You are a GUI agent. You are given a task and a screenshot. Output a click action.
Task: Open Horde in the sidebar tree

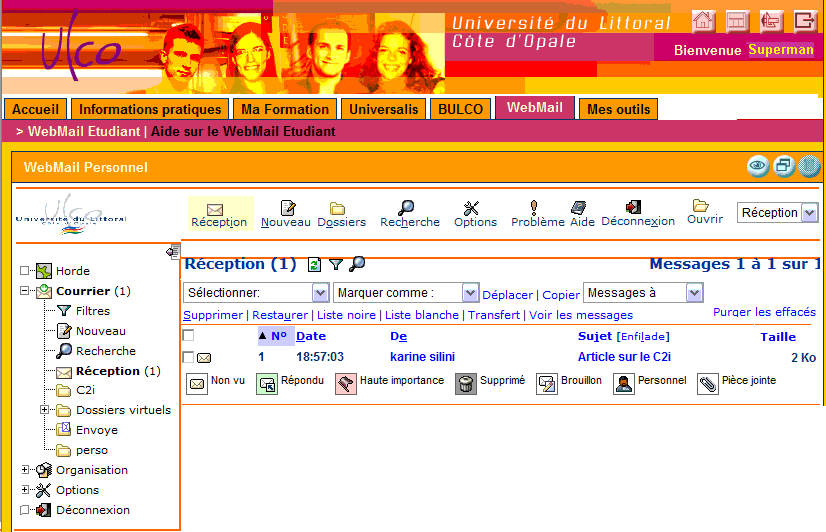point(73,271)
